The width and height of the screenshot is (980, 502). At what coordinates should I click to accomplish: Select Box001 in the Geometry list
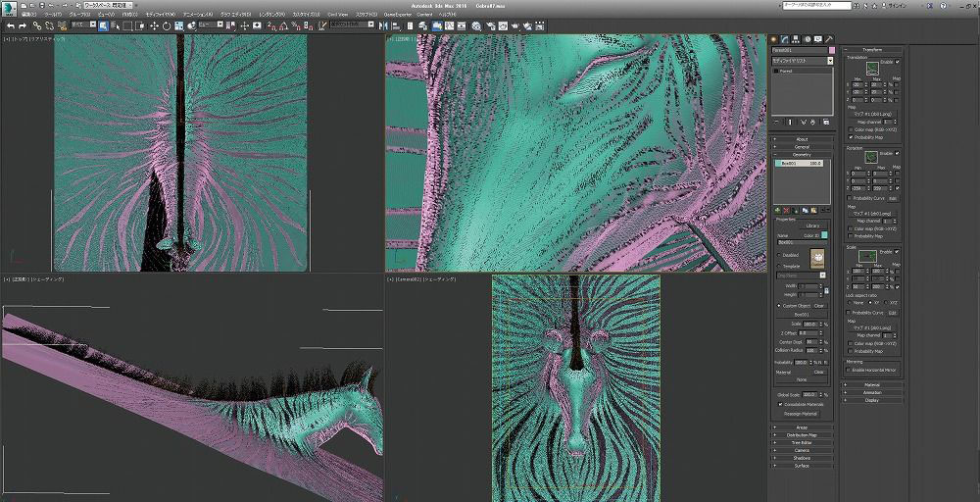(792, 164)
